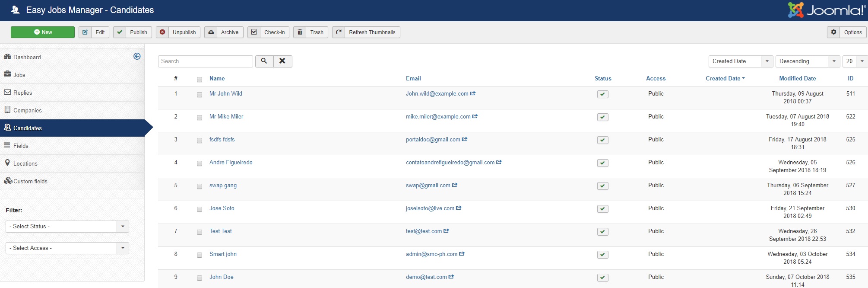Open external link icon beside John.wild@example.com
868x288 pixels.
(473, 93)
